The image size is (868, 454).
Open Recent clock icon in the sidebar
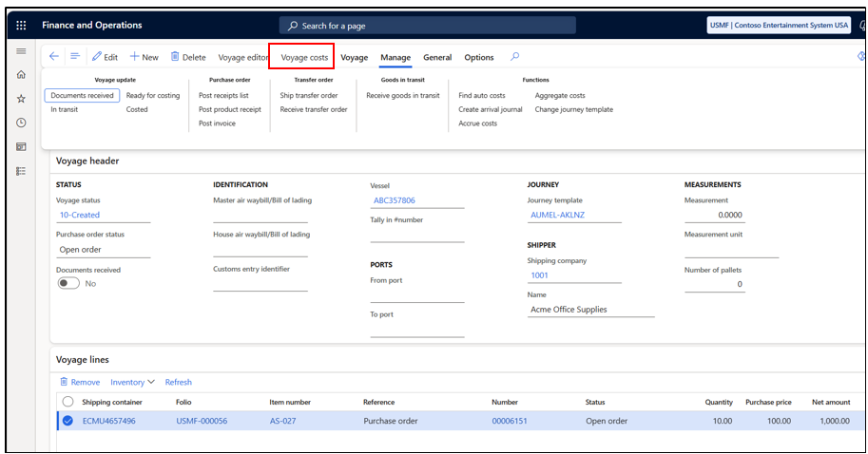pyautogui.click(x=21, y=123)
